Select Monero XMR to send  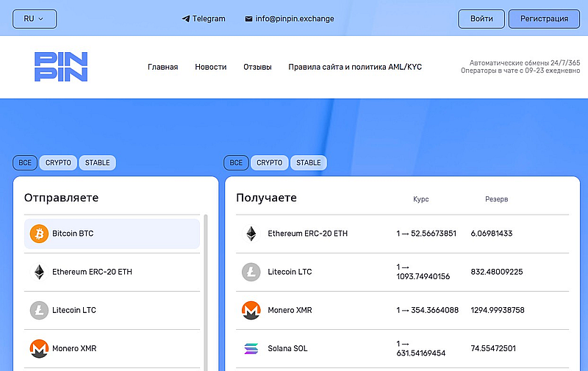112,348
